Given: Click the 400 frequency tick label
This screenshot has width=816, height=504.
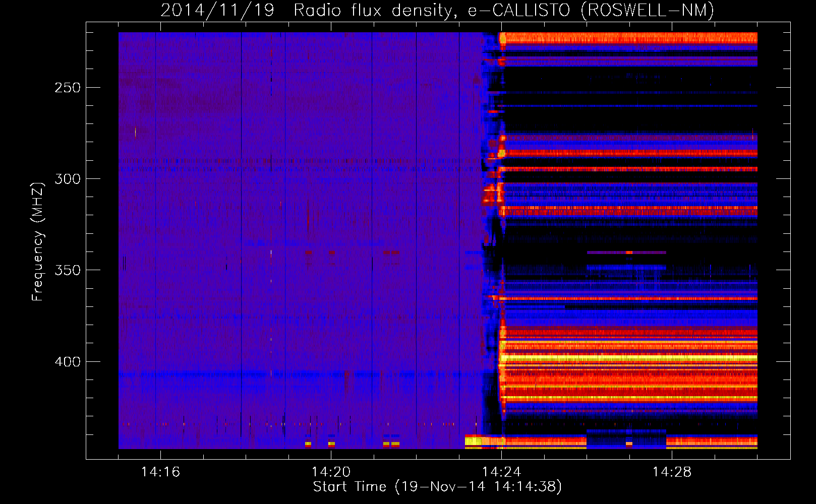Looking at the screenshot, I should [x=68, y=362].
